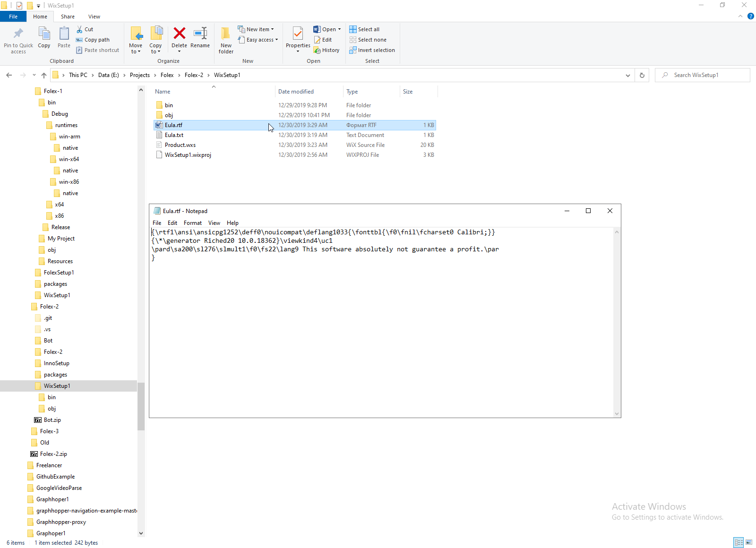The image size is (756, 548).
Task: Expand the New item dropdown
Action: [x=256, y=29]
